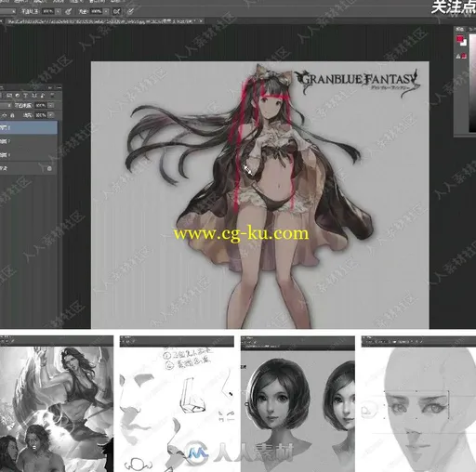Open layer fill dropdown arrow
The height and width of the screenshot is (472, 476).
click(50, 115)
